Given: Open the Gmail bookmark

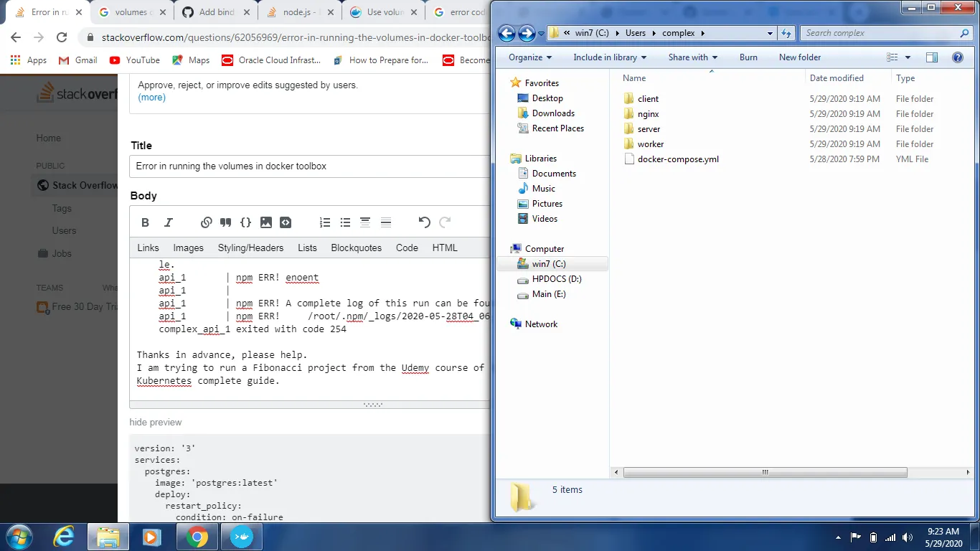Looking at the screenshot, I should pyautogui.click(x=77, y=60).
